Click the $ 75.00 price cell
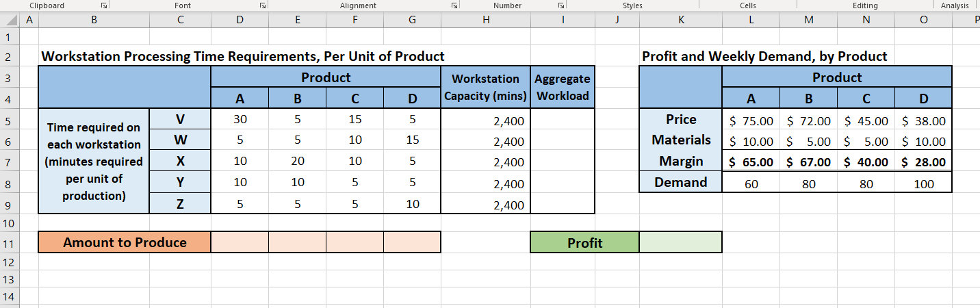Image resolution: width=980 pixels, height=308 pixels. (x=751, y=120)
